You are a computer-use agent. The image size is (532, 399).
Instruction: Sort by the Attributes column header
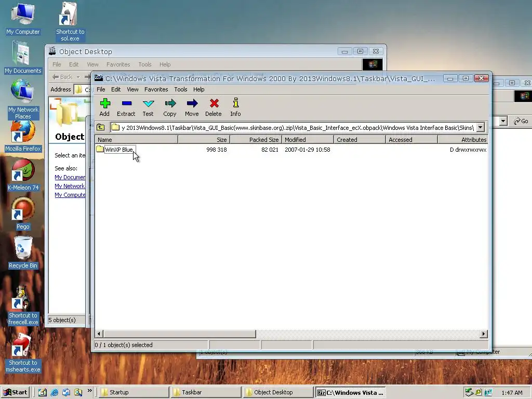coord(463,139)
